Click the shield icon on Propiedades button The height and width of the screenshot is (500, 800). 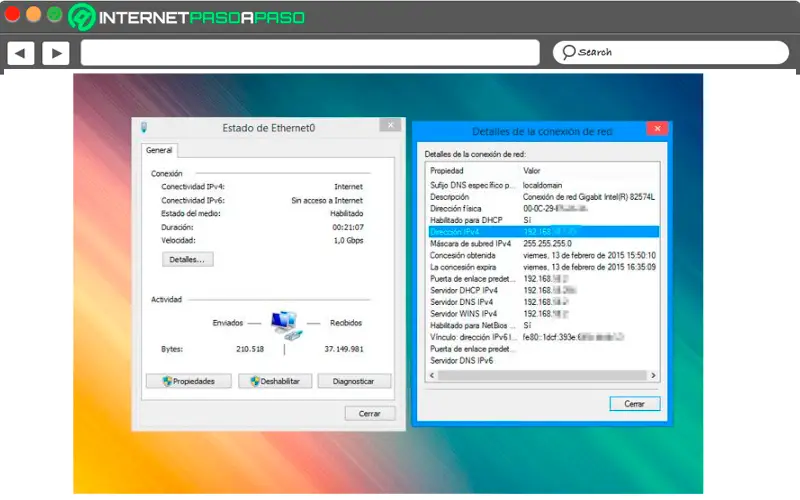point(167,381)
